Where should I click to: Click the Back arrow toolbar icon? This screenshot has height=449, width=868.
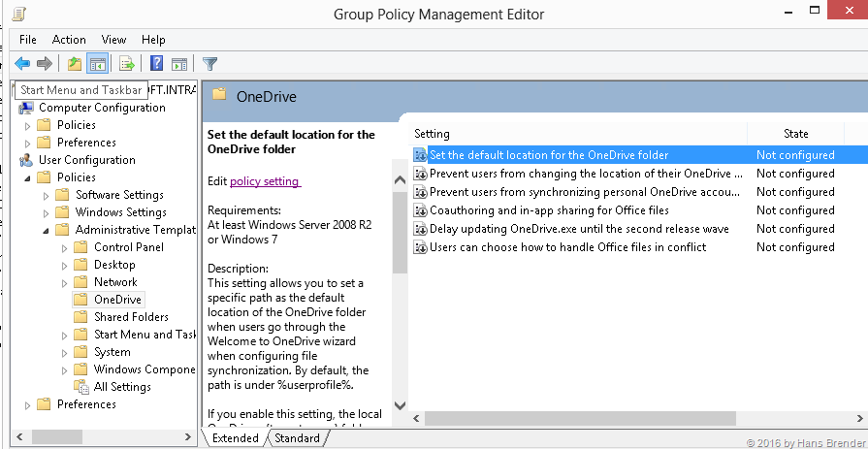pos(21,64)
